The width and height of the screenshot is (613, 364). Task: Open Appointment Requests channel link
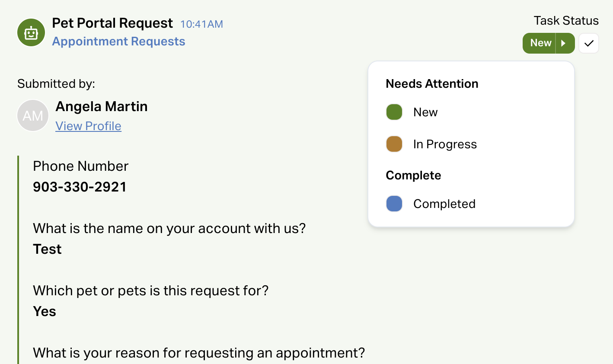118,42
